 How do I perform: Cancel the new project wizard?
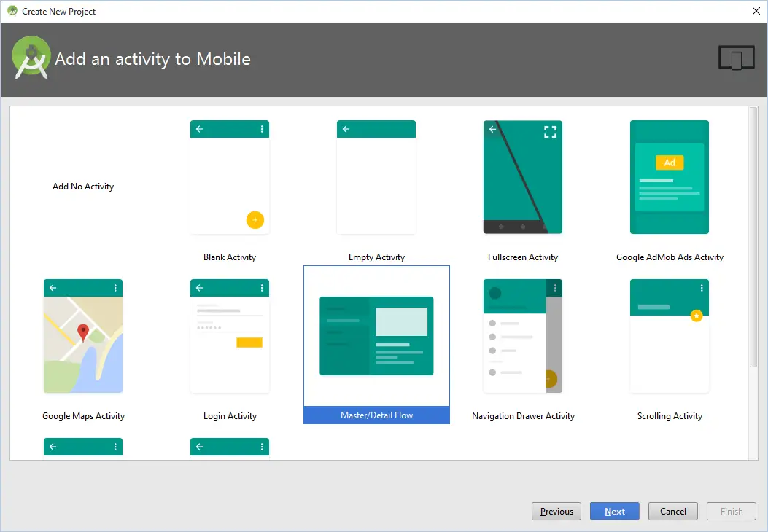coord(673,512)
